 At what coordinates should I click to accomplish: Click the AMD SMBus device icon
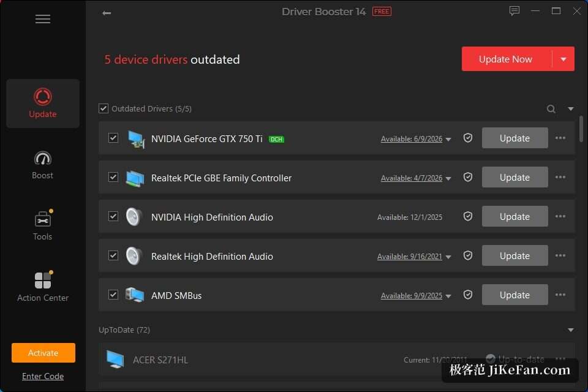[135, 295]
